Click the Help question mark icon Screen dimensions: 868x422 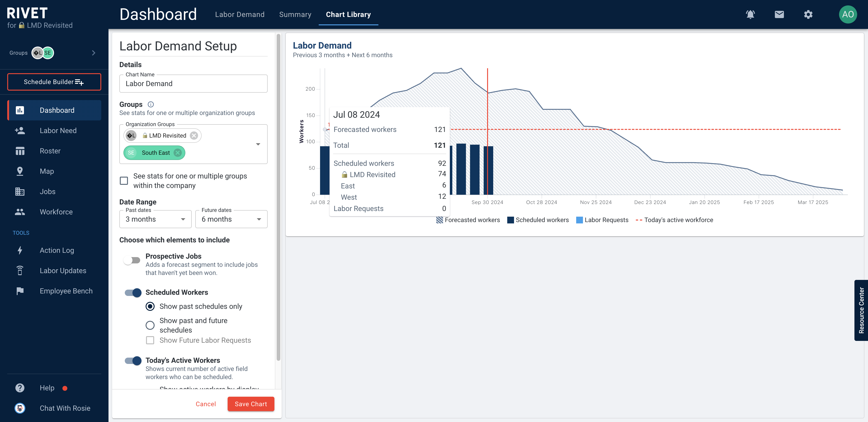[20, 388]
